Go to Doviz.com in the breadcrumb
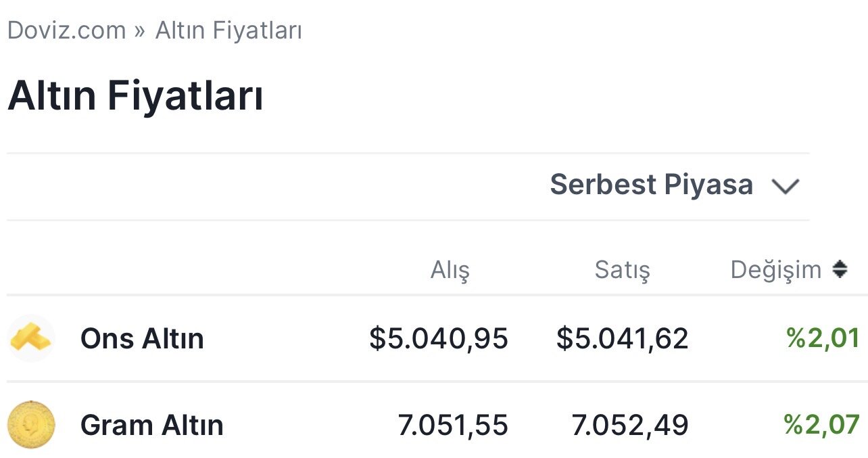 (66, 30)
